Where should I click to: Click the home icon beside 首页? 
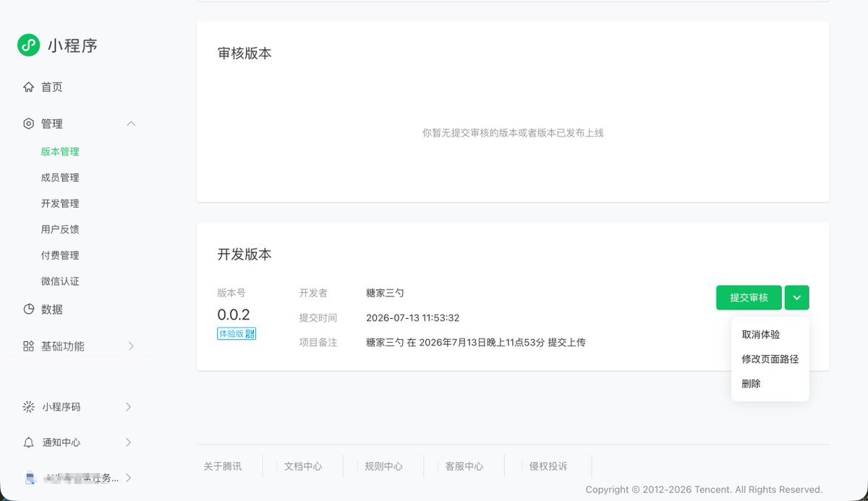(28, 87)
